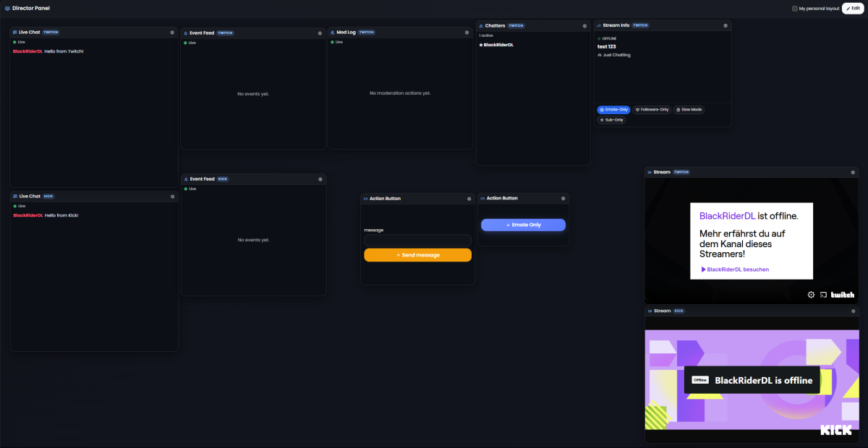This screenshot has height=448, width=868.
Task: Click the blue Emote Only action button
Action: [523, 225]
